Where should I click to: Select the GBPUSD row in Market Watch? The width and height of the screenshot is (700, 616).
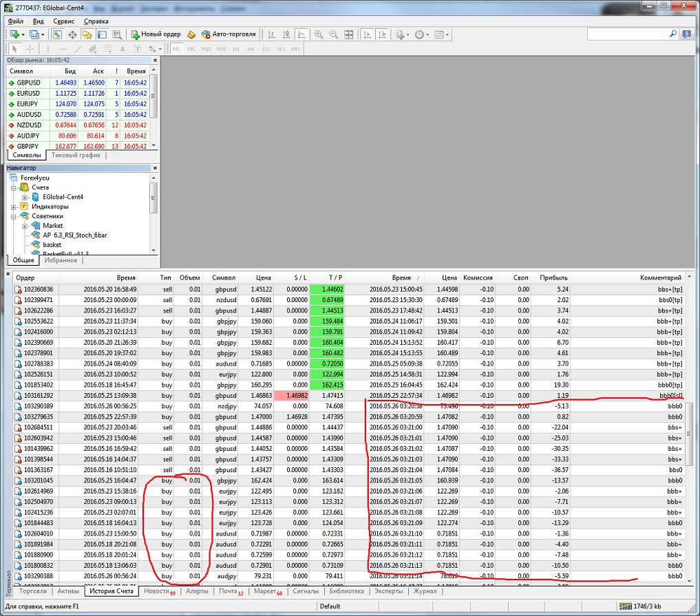click(x=29, y=83)
